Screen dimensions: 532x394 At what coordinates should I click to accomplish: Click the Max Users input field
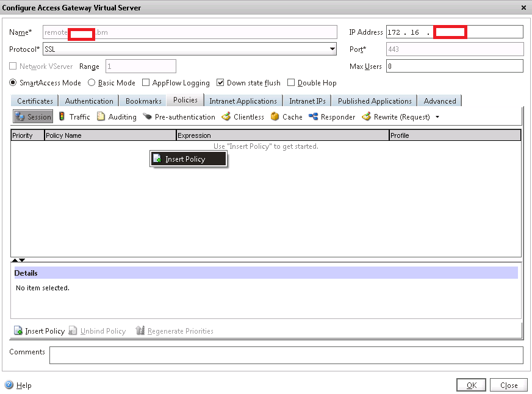click(x=455, y=66)
